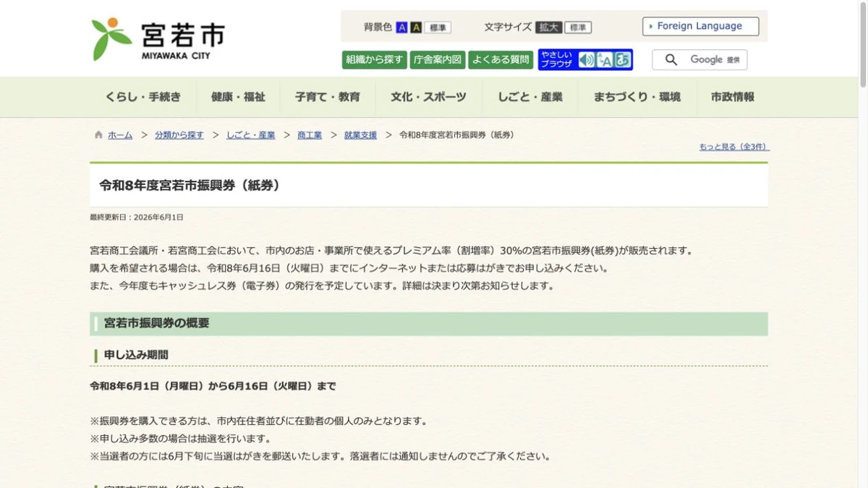Screen dimensions: 868x488
Task: Reset text size to 標準
Action: pyautogui.click(x=578, y=27)
